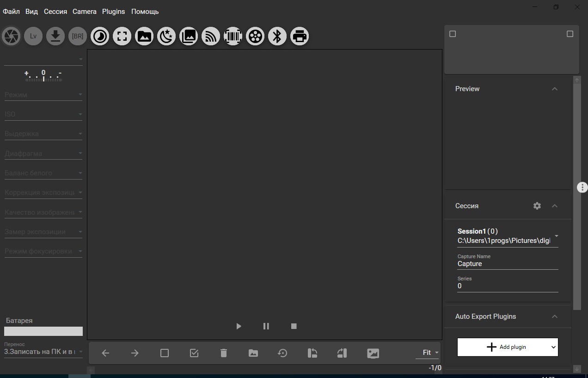This screenshot has height=378, width=588.
Task: Open the Выдержка dropdown
Action: [x=43, y=134]
